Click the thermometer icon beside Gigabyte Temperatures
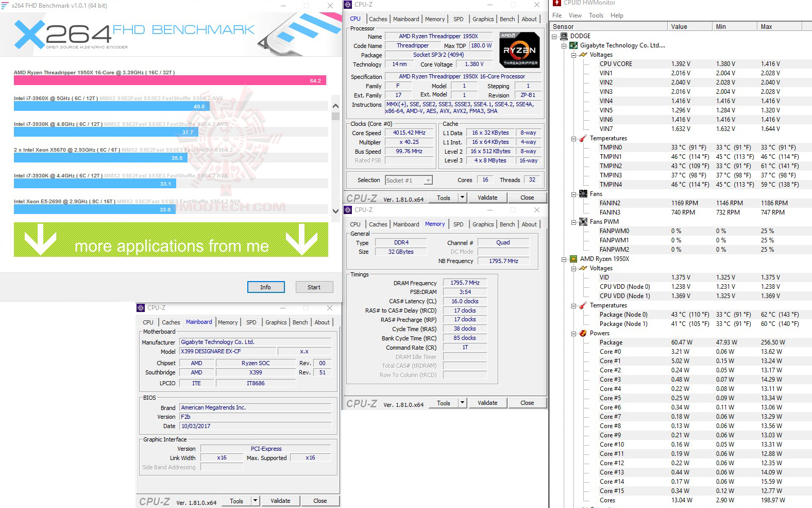 coord(583,138)
